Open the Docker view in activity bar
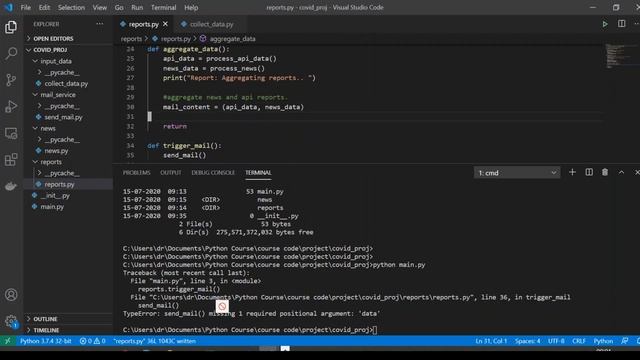The width and height of the screenshot is (640, 360). point(11,186)
